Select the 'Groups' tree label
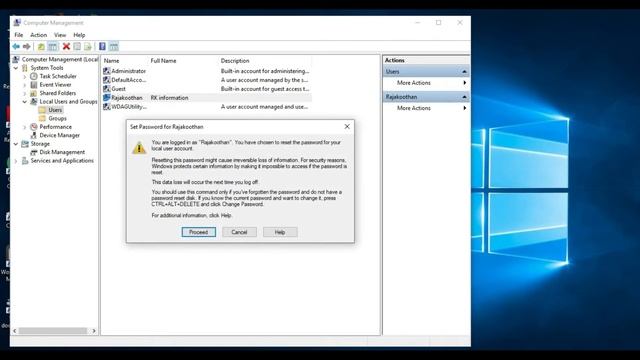 tap(58, 118)
